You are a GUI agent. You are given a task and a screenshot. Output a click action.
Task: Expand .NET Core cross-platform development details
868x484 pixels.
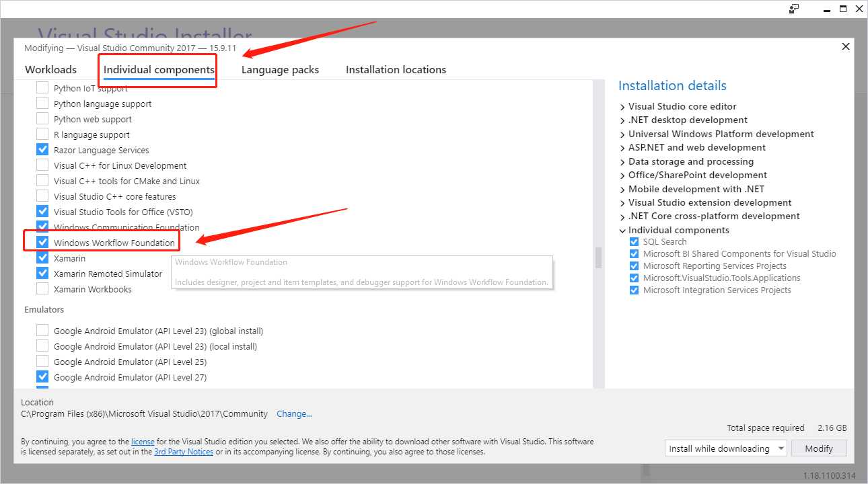coord(622,216)
